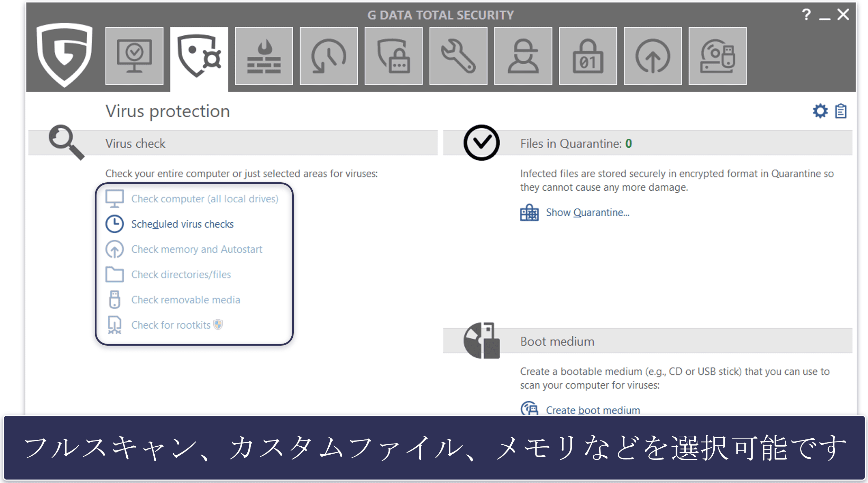Click the G DATA shield logo
Image resolution: width=868 pixels, height=483 pixels.
tap(65, 55)
